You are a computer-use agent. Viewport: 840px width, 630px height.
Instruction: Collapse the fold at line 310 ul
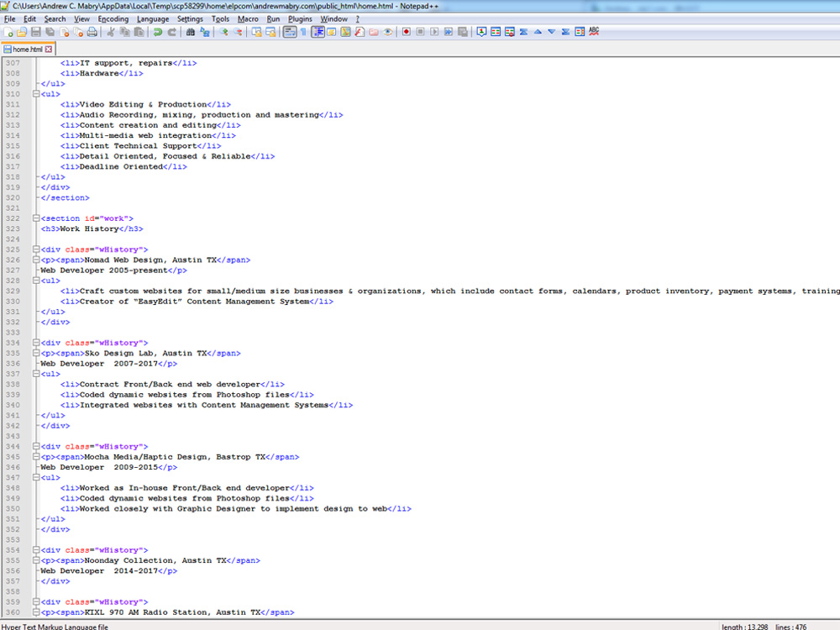(x=35, y=94)
